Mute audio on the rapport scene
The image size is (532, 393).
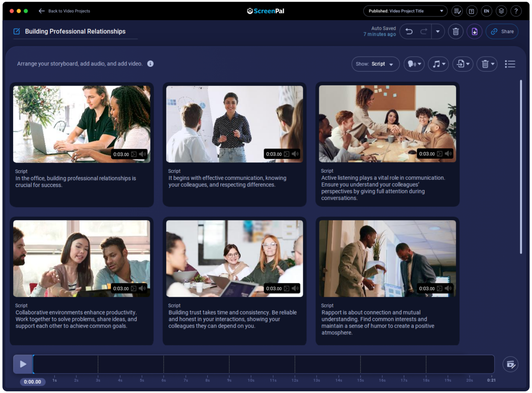pos(449,288)
